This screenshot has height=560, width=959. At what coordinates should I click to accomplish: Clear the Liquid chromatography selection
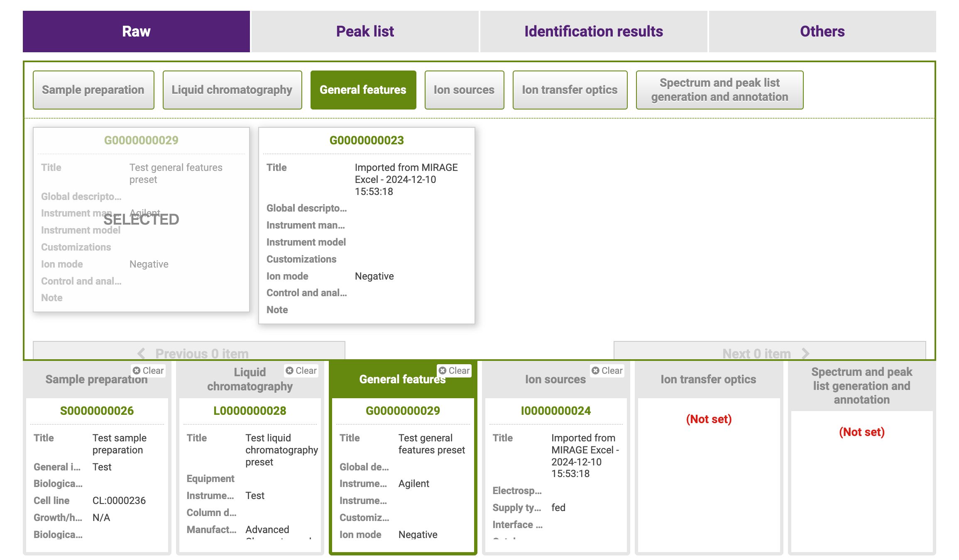click(x=301, y=370)
